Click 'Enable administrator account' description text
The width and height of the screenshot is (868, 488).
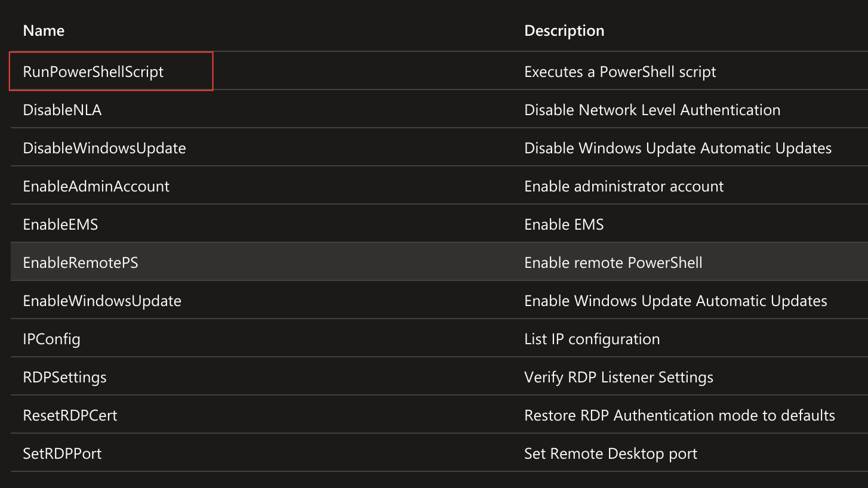624,186
